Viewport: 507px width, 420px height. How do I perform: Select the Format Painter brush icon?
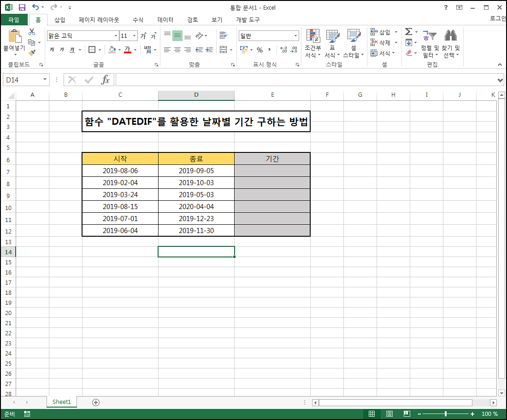[x=32, y=52]
